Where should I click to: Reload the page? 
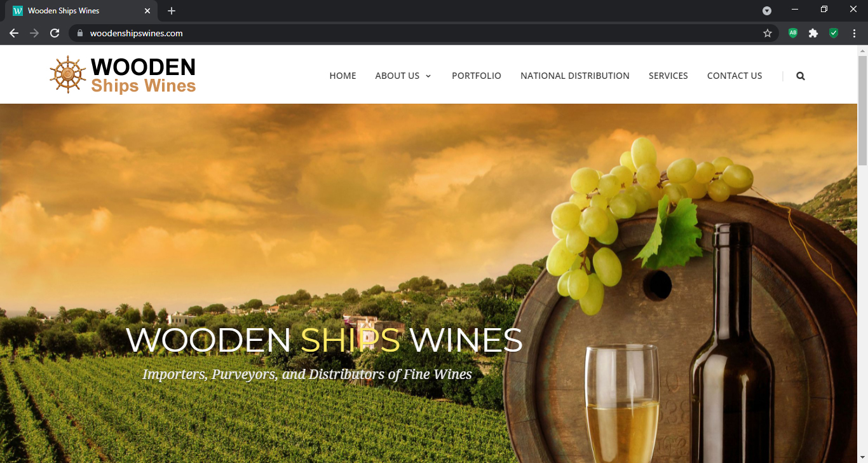[55, 33]
